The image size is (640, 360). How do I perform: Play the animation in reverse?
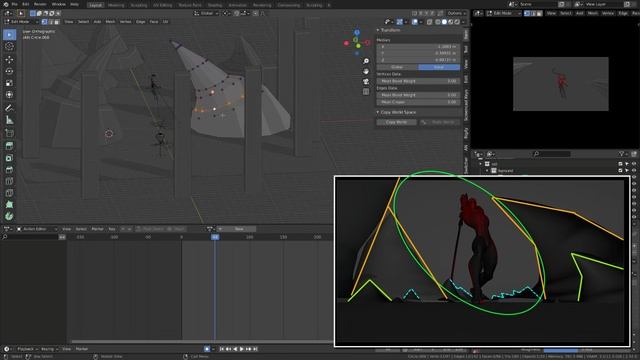(235, 349)
